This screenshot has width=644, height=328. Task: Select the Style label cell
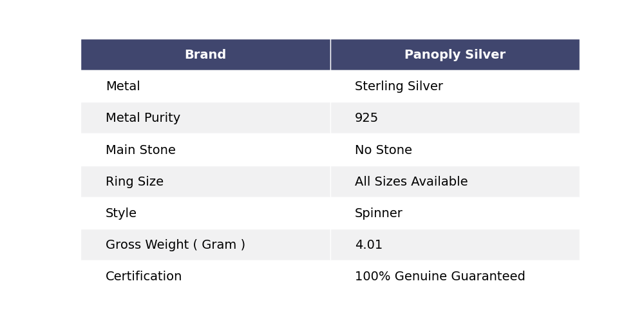205,213
